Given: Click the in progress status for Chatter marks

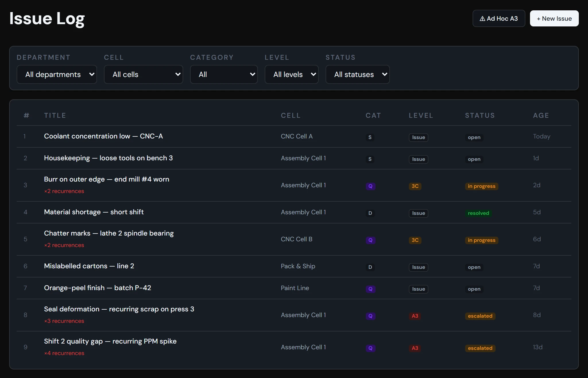Looking at the screenshot, I should [481, 240].
